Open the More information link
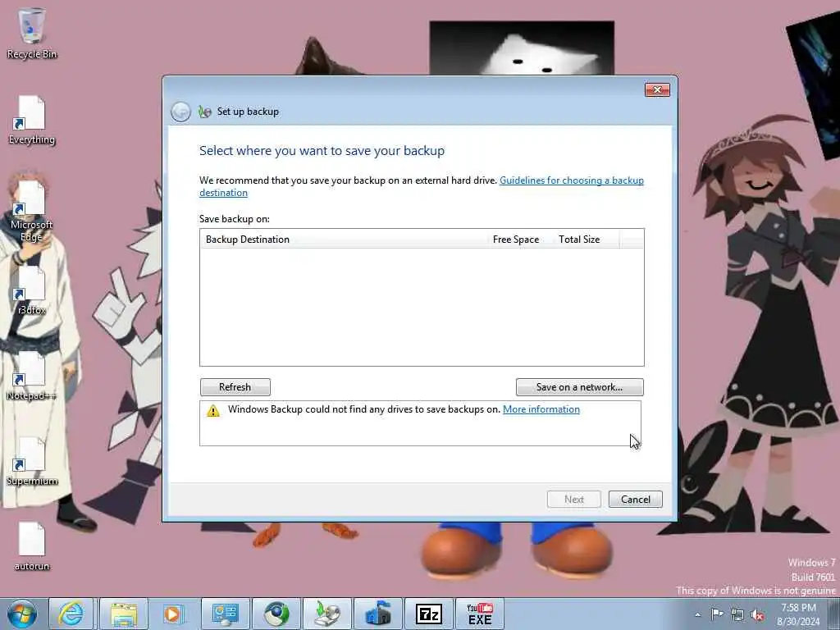 point(541,409)
